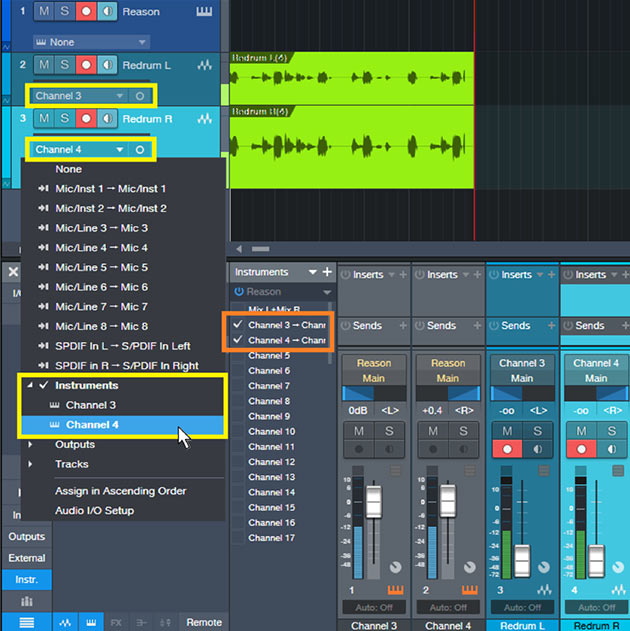
Task: Mute mixer channel 1 named Channel 3
Action: (358, 430)
